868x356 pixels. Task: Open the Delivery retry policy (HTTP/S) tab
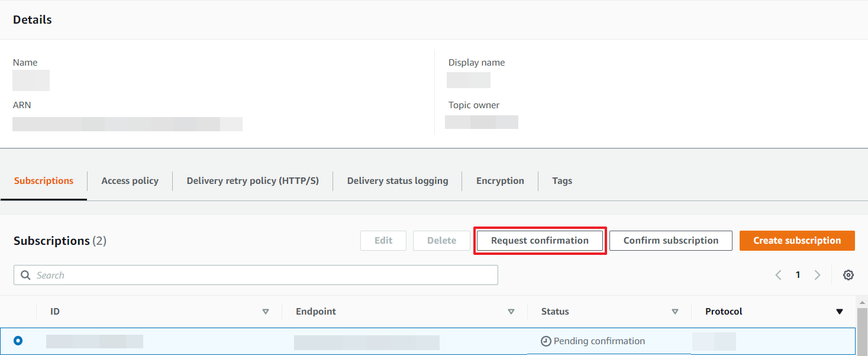pyautogui.click(x=253, y=181)
